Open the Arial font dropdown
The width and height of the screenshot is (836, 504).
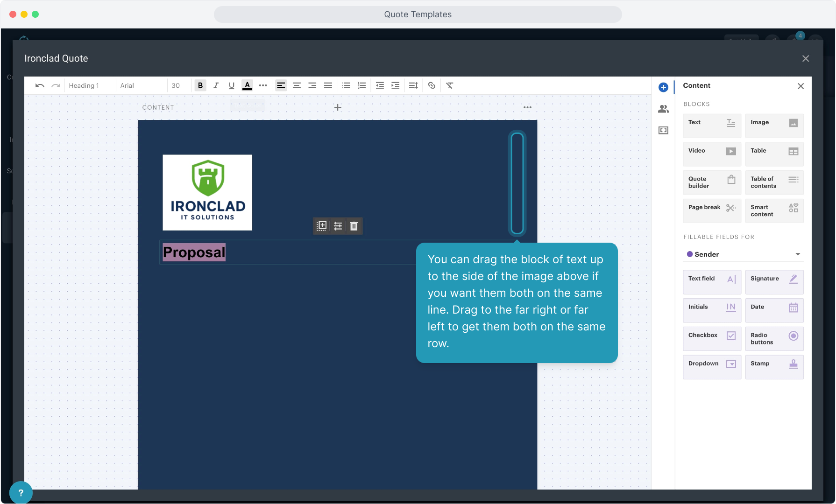pos(140,85)
